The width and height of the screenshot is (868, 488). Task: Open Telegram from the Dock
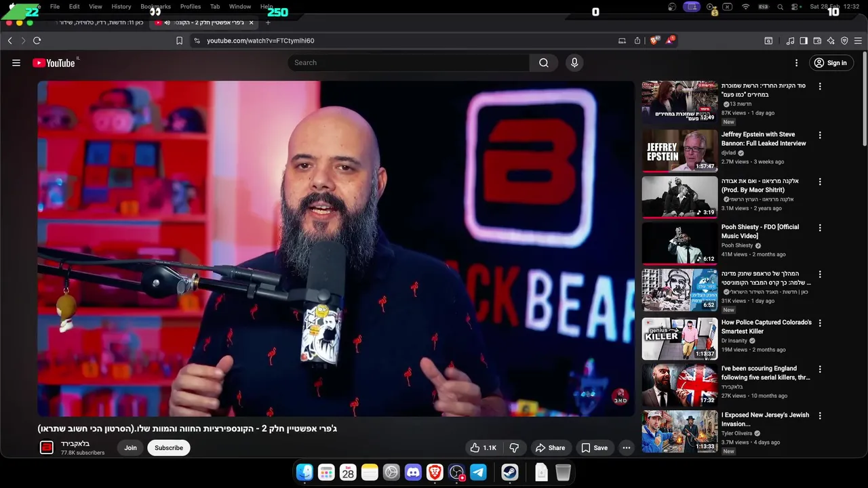[x=478, y=472]
